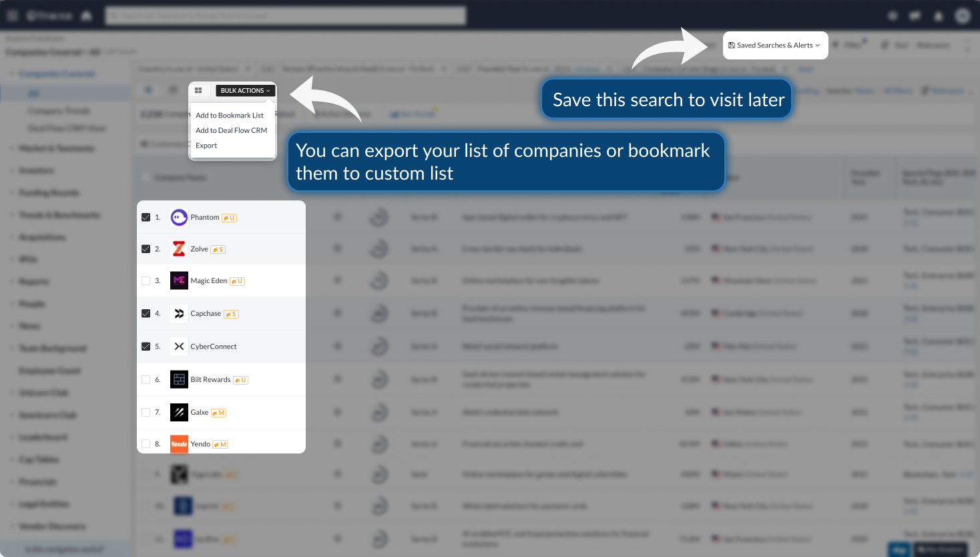Screen dimensions: 980x557
Task: Open the Yendo company link
Action: [200, 444]
